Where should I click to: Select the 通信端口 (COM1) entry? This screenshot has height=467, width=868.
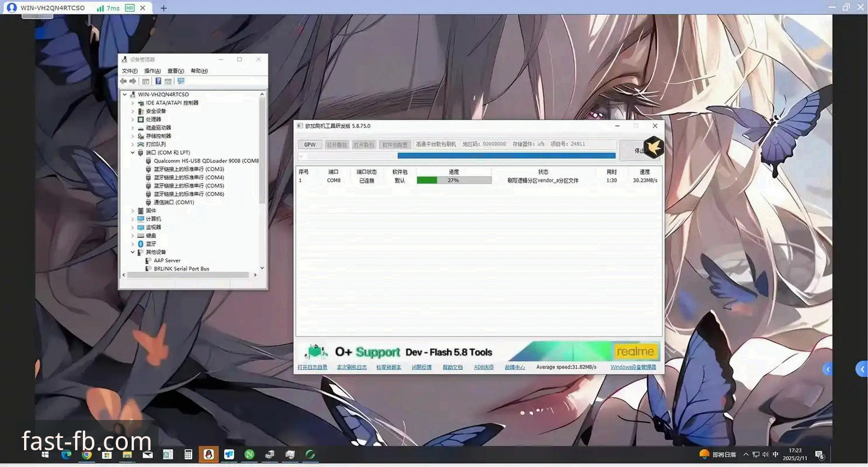tap(174, 202)
